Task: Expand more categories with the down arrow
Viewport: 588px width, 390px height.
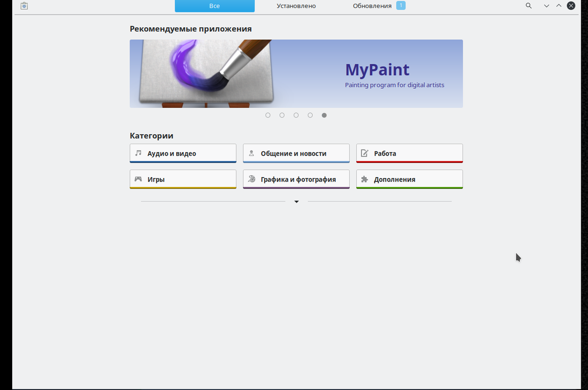Action: 296,202
